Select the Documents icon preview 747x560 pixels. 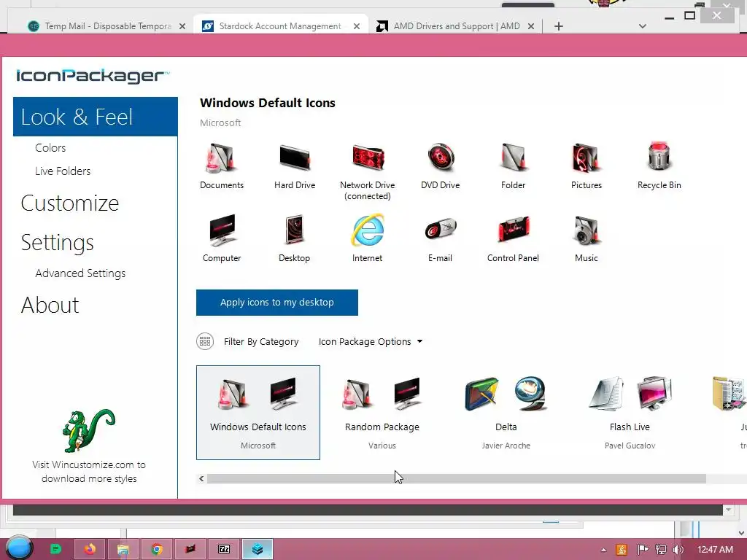pyautogui.click(x=221, y=158)
